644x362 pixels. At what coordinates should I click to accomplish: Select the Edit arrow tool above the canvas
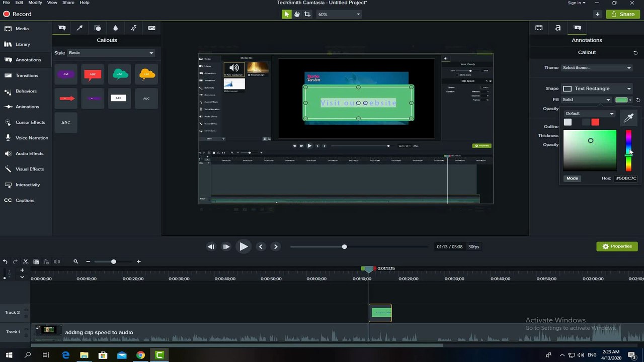pyautogui.click(x=287, y=14)
